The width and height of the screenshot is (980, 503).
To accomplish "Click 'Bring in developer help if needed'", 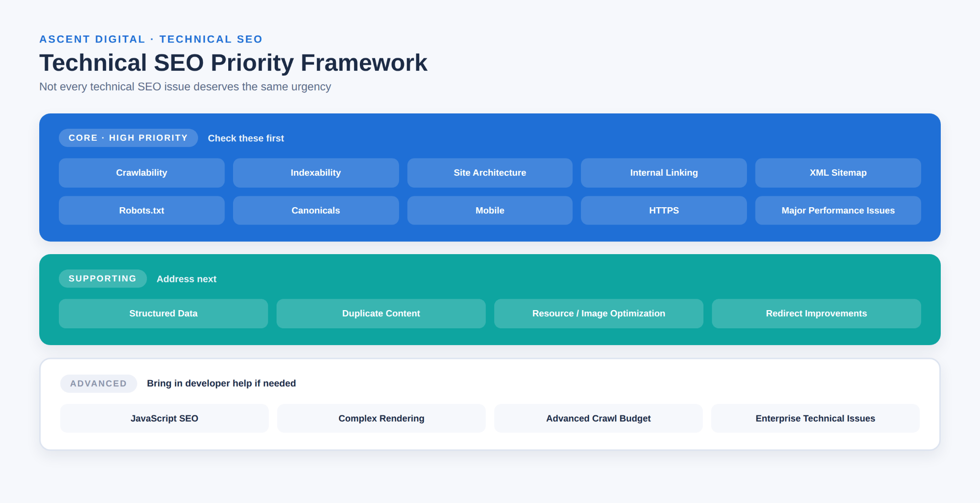I will click(x=222, y=383).
